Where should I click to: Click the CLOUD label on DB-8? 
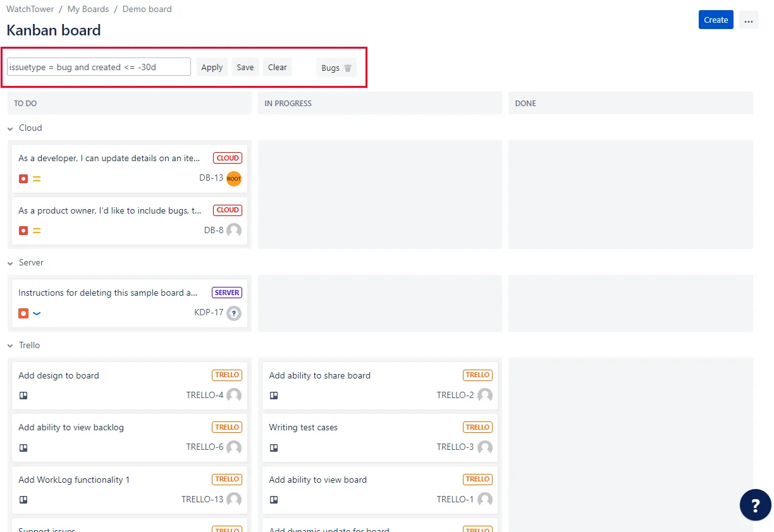tap(228, 210)
